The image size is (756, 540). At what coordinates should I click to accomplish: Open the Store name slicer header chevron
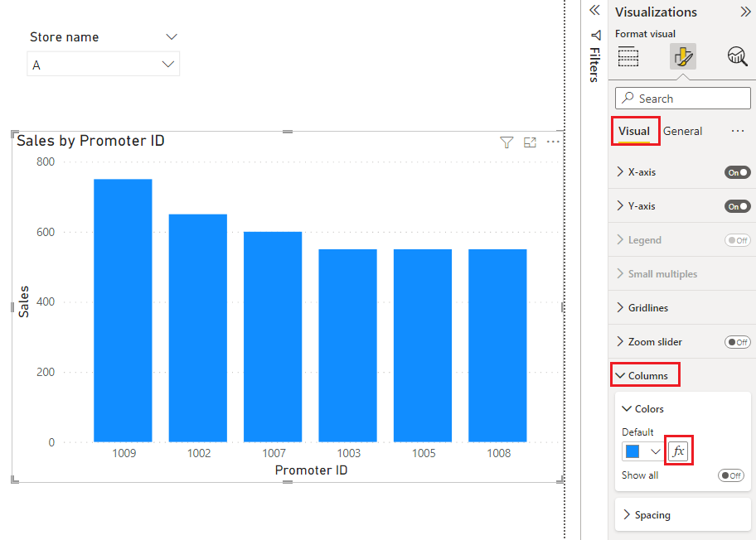pos(171,36)
